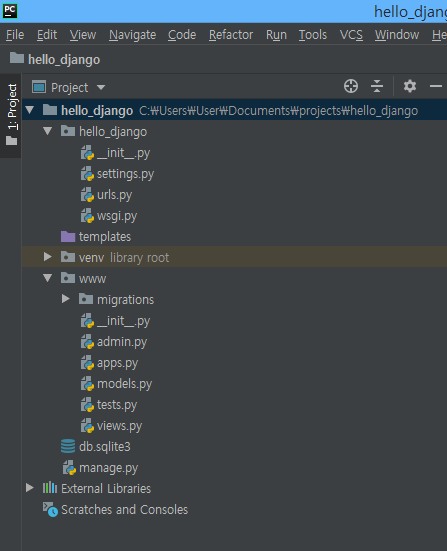Collapse the www folder
Image resolution: width=447 pixels, height=551 pixels.
(x=47, y=278)
